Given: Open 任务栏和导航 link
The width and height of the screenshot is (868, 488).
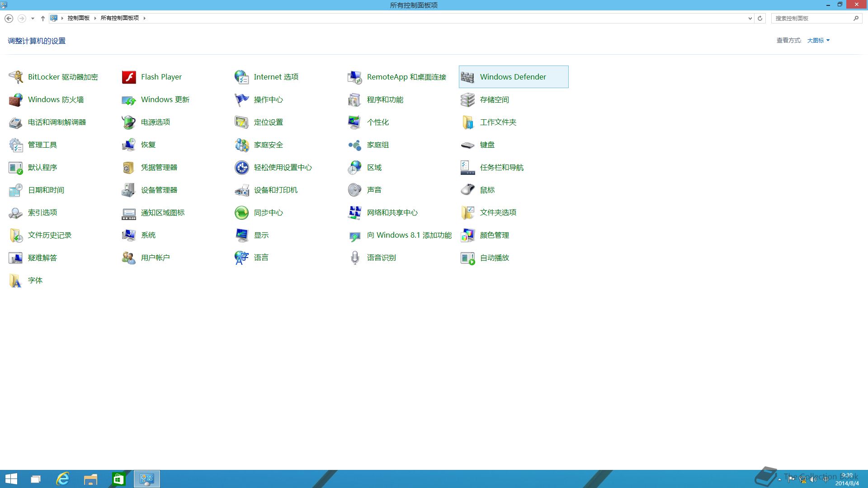Looking at the screenshot, I should 502,168.
